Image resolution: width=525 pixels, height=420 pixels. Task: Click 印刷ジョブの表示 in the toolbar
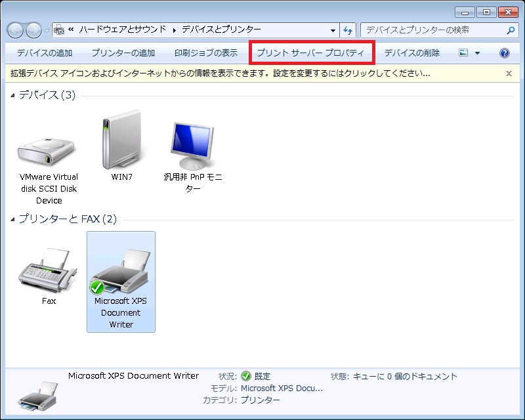pos(206,53)
